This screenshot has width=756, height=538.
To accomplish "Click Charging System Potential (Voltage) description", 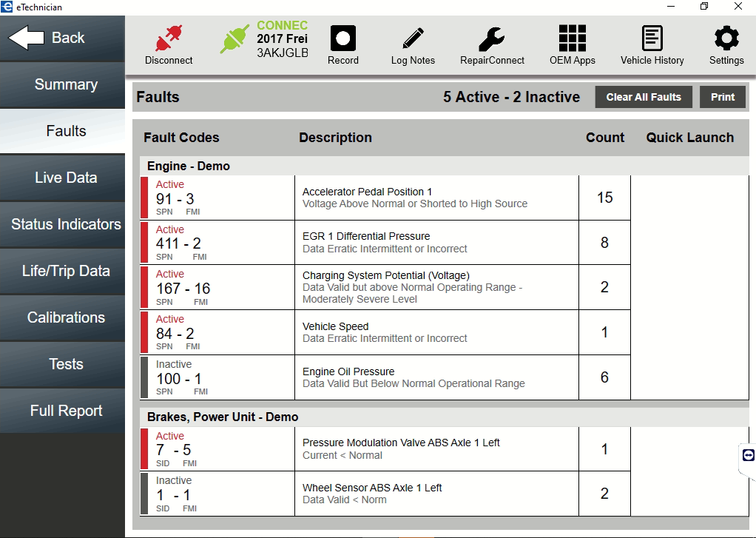I will pos(385,275).
